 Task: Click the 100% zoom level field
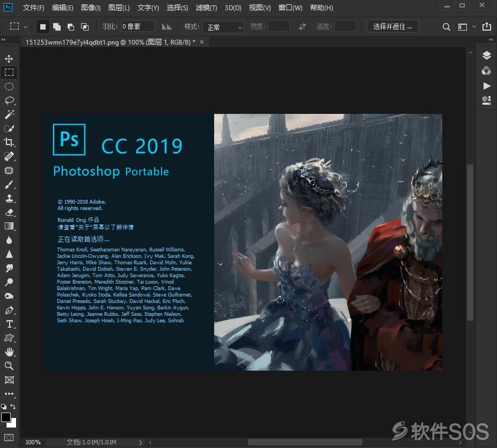click(x=33, y=442)
